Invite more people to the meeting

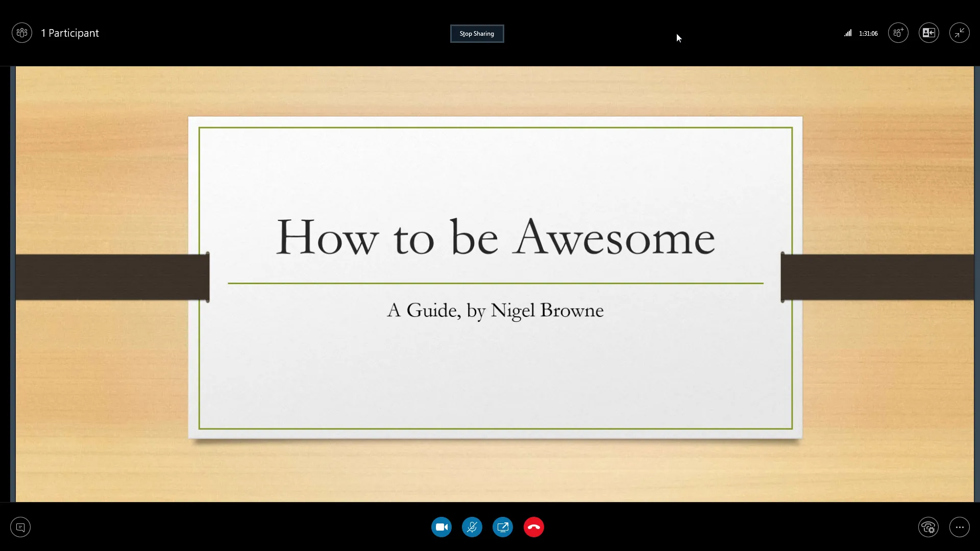click(898, 33)
